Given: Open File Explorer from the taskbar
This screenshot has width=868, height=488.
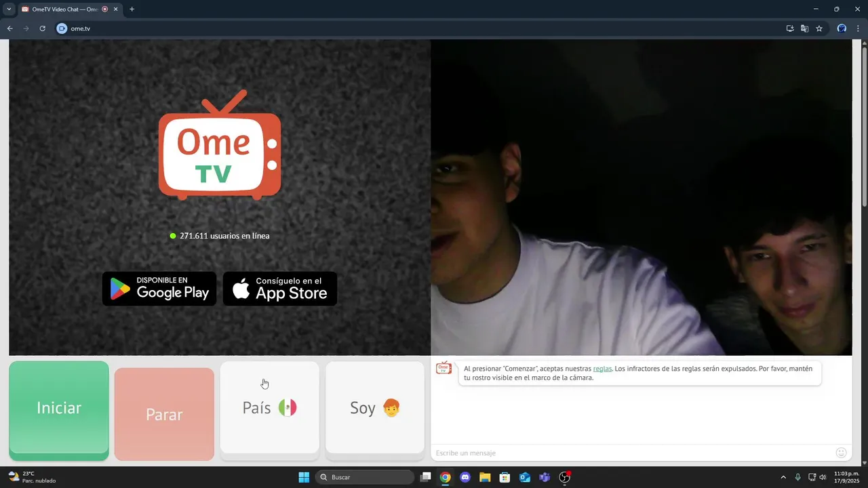Looking at the screenshot, I should (x=485, y=477).
